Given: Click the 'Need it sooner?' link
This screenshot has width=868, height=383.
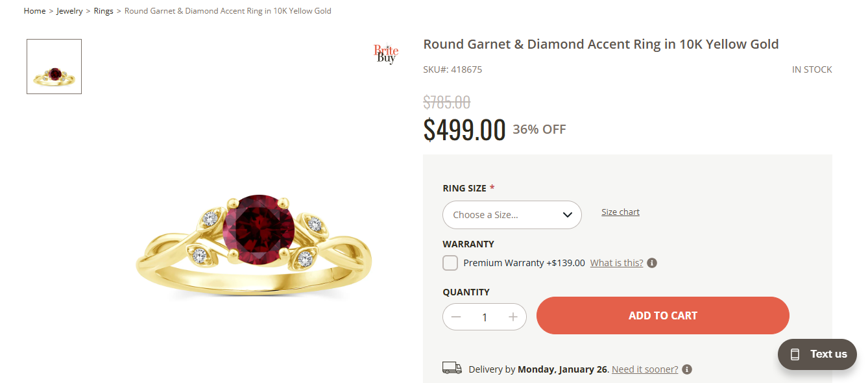Looking at the screenshot, I should 645,369.
